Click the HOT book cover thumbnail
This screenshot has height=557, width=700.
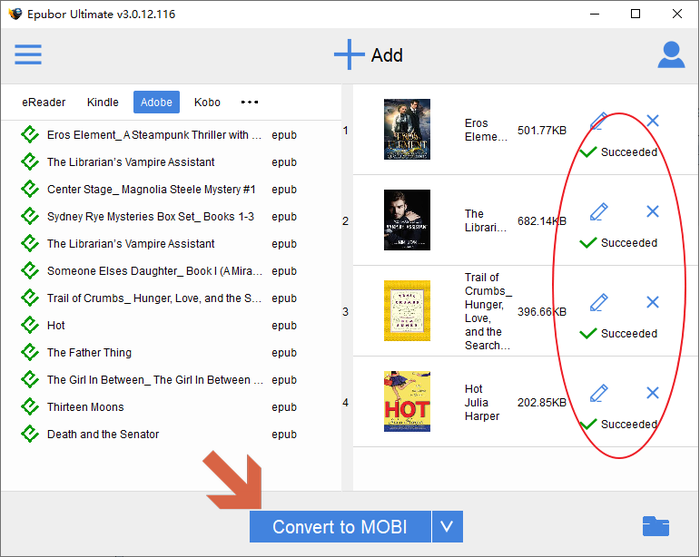point(407,401)
